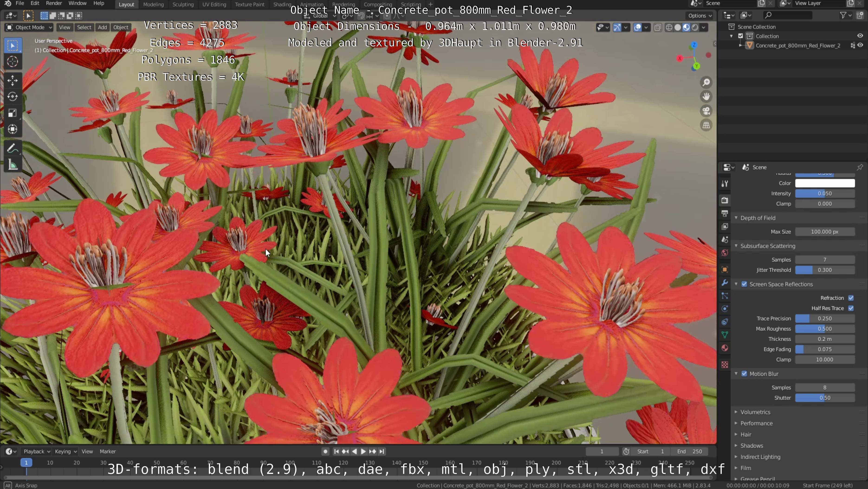Open the File menu

[20, 3]
